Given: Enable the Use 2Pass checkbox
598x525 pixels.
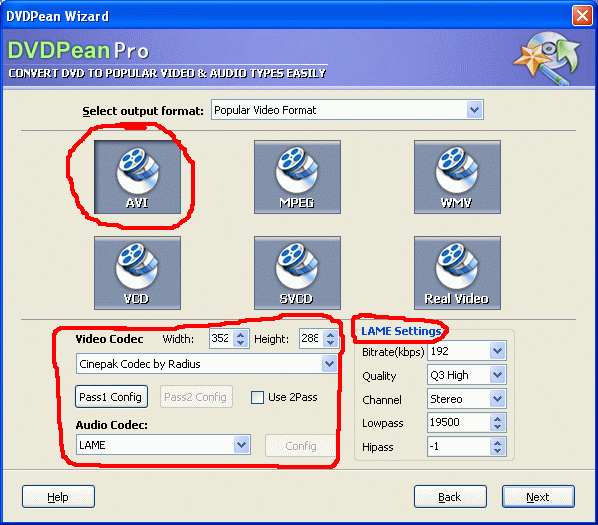Looking at the screenshot, I should click(x=257, y=397).
